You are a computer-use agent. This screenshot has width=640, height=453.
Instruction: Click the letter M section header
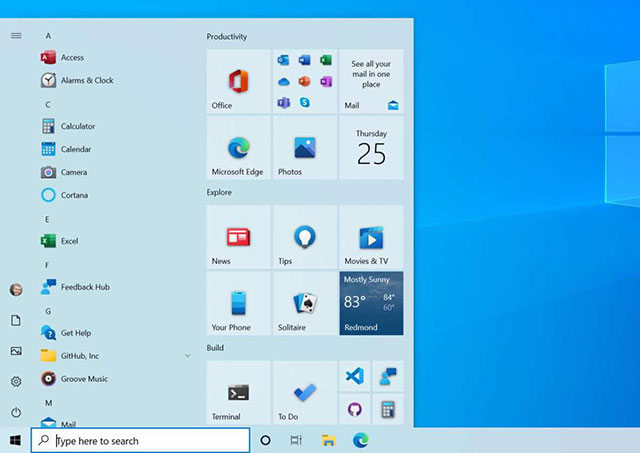click(49, 403)
